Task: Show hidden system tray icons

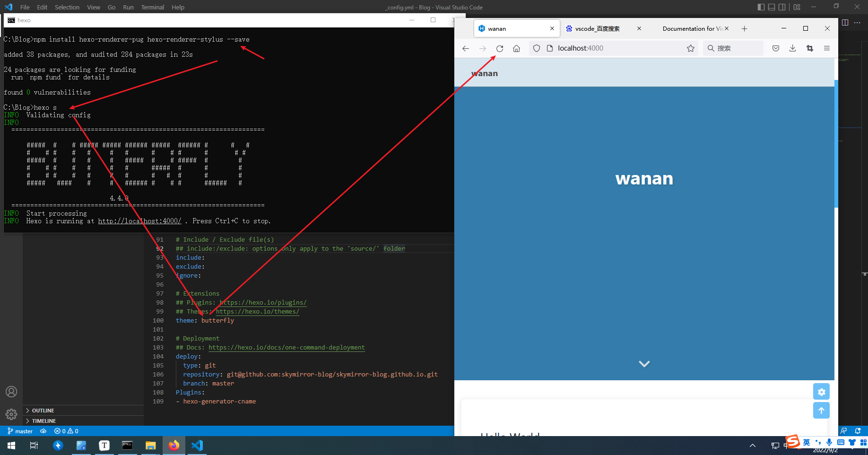Action: pos(753,445)
